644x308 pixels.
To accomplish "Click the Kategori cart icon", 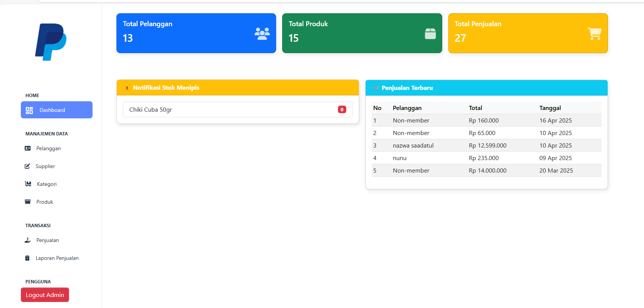I will click(28, 184).
